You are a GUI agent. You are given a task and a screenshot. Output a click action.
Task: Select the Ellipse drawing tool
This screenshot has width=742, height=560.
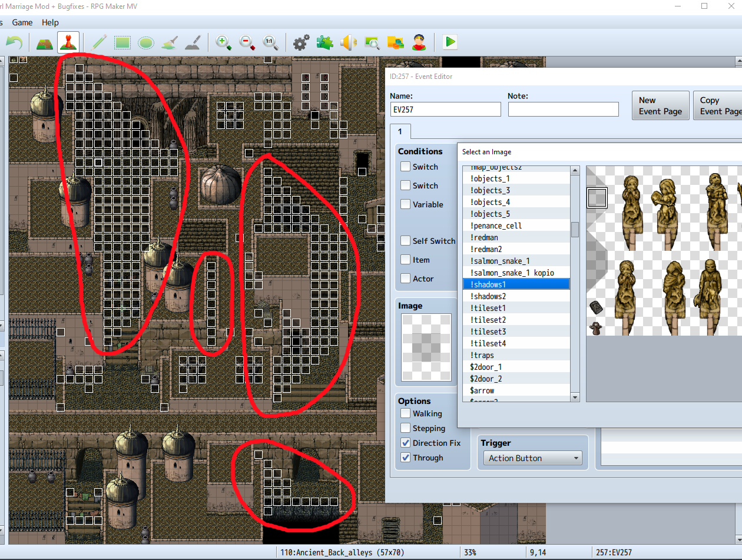pos(146,42)
